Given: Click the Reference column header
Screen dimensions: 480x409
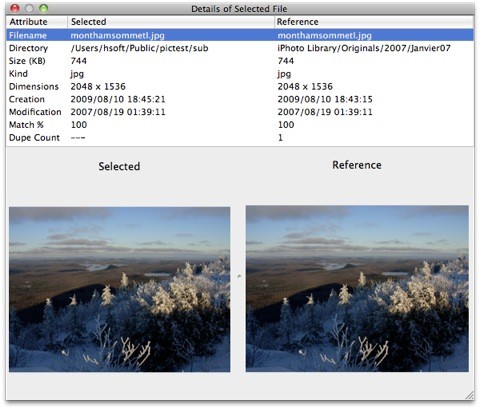Looking at the screenshot, I should click(374, 22).
